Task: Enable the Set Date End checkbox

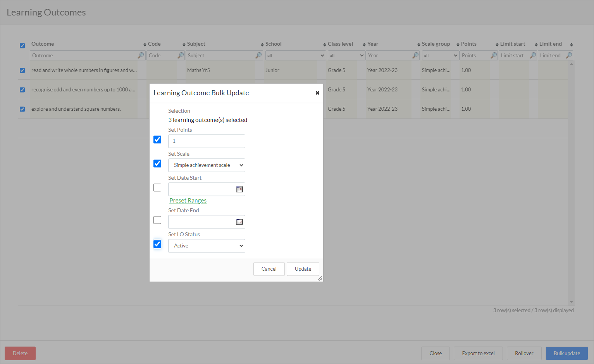Action: 157,220
